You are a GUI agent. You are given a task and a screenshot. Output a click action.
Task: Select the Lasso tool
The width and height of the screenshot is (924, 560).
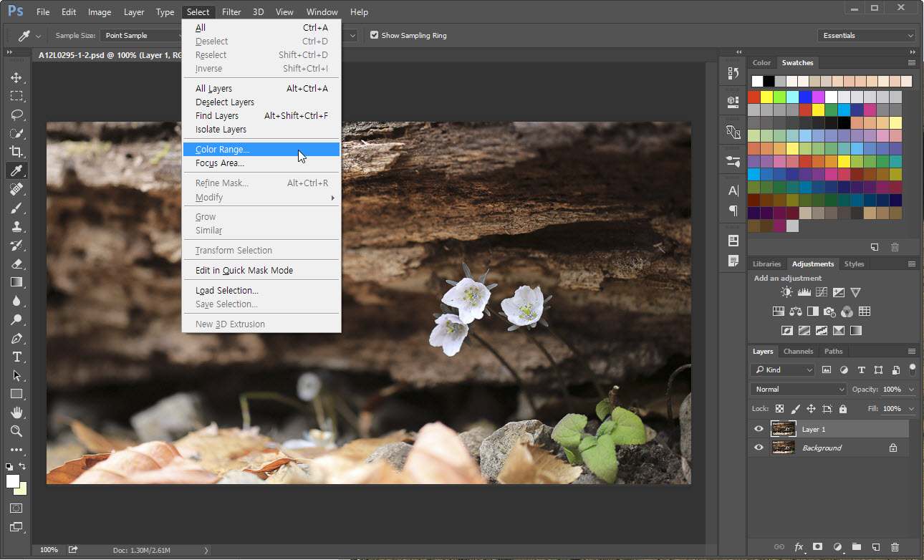pyautogui.click(x=16, y=115)
